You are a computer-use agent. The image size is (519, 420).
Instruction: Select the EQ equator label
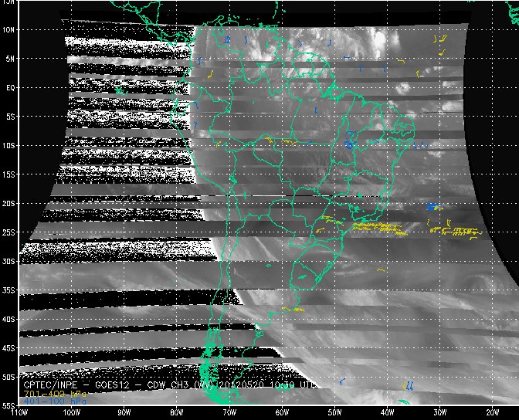[x=11, y=88]
